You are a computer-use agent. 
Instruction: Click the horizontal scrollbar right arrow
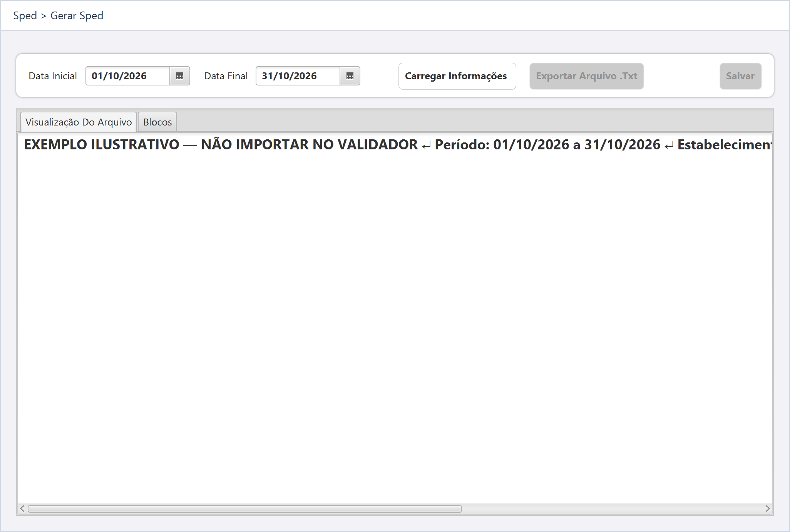[x=768, y=509]
